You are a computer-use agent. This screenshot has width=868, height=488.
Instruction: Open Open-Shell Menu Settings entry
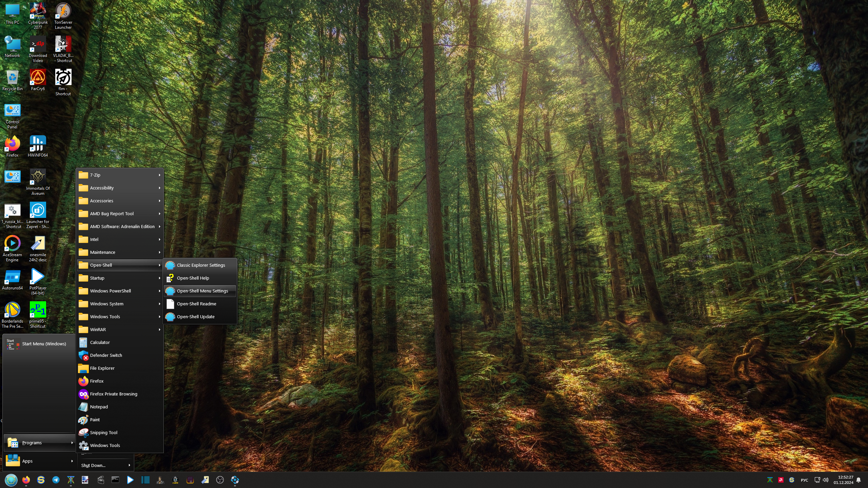202,291
